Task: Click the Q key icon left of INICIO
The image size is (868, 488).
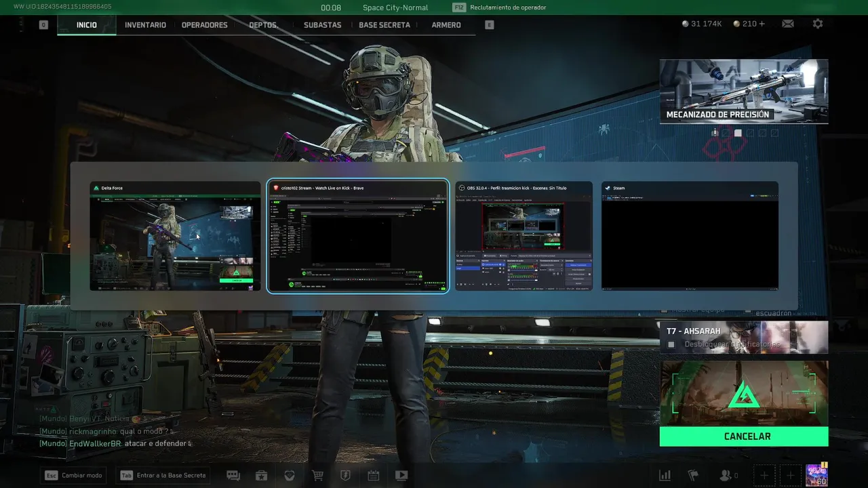Action: click(x=43, y=25)
